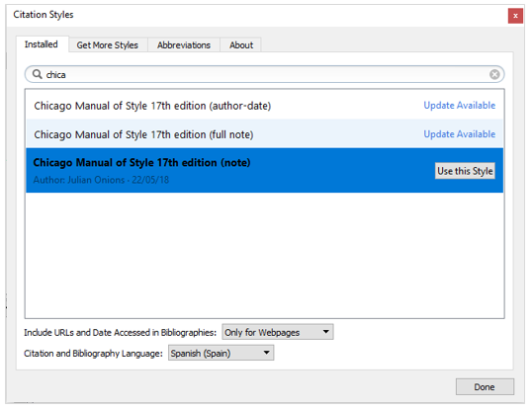Select Chicago Manual of Style 17th edition (author-date)

tap(264, 106)
